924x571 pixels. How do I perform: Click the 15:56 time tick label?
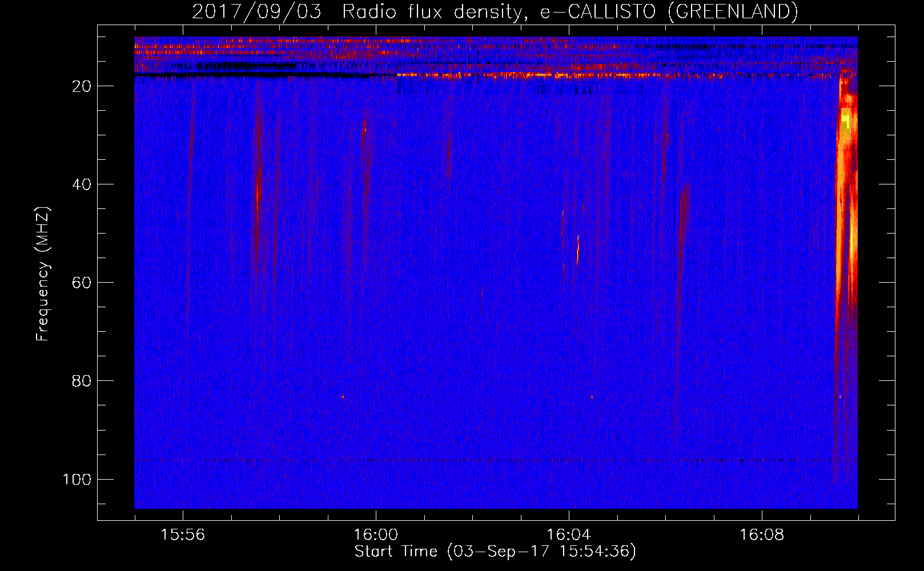[183, 534]
